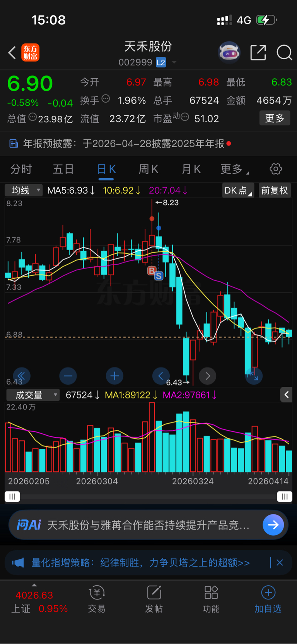Tap the 8.23 high price marker
The image size is (297, 644).
tap(167, 203)
